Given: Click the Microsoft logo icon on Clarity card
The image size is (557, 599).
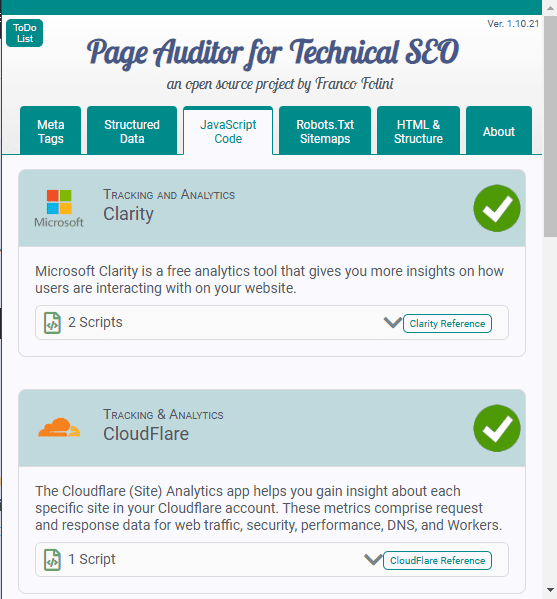Looking at the screenshot, I should click(59, 209).
